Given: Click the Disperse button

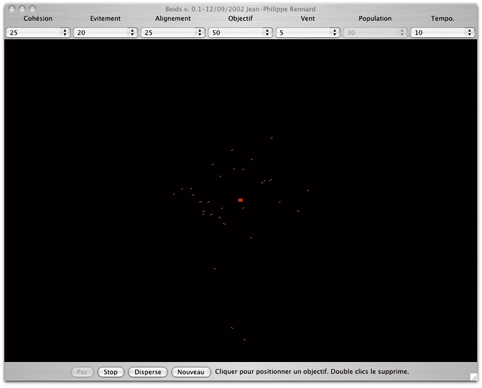Looking at the screenshot, I should point(148,372).
